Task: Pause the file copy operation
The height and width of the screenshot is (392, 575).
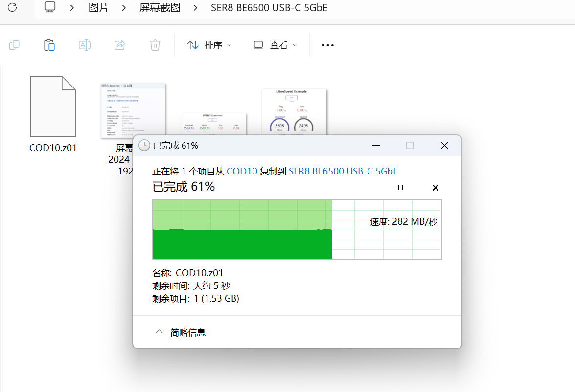Action: click(400, 188)
